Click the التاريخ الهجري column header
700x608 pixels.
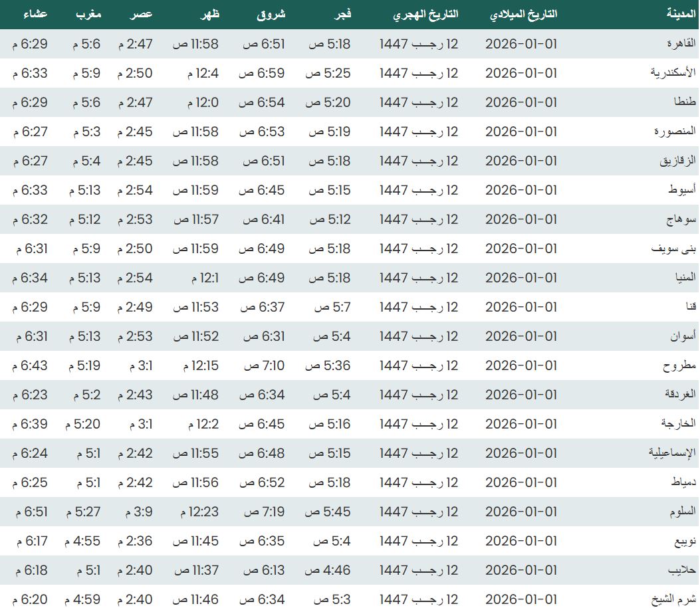(x=425, y=14)
